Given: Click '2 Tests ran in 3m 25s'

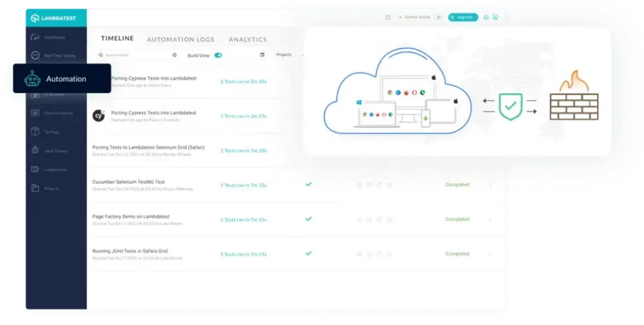Looking at the screenshot, I should click(x=243, y=116).
